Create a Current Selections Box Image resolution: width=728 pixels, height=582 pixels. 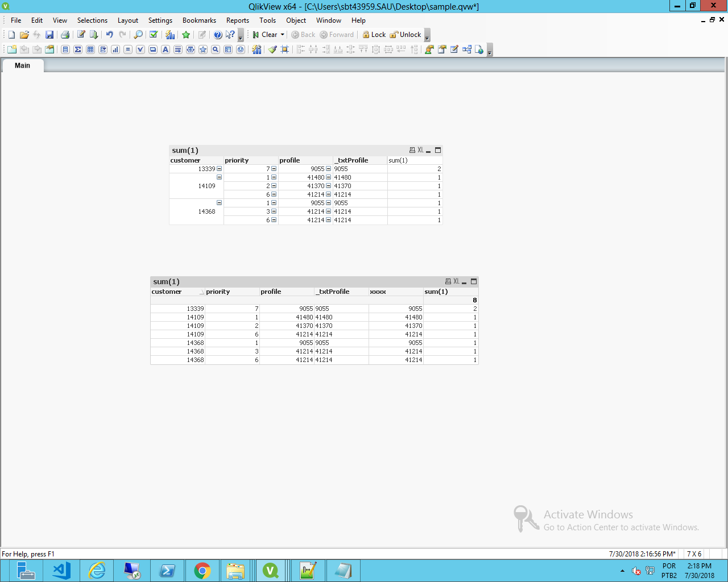click(x=140, y=49)
